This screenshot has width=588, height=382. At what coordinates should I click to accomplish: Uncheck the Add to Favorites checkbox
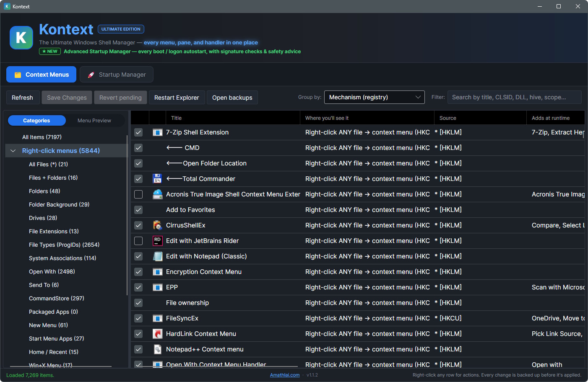coord(138,210)
